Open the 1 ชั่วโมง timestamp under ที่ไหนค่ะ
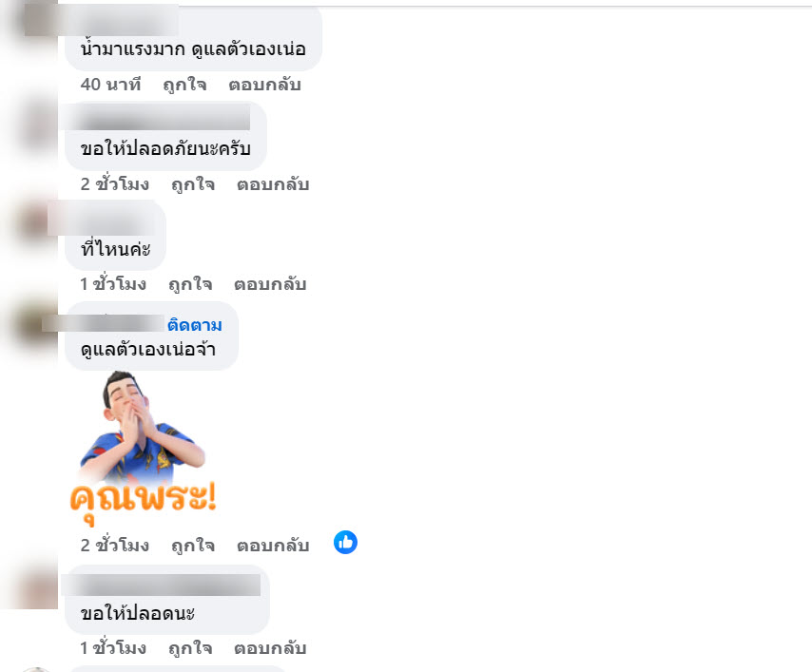Viewport: 812px width, 672px height. tap(113, 284)
